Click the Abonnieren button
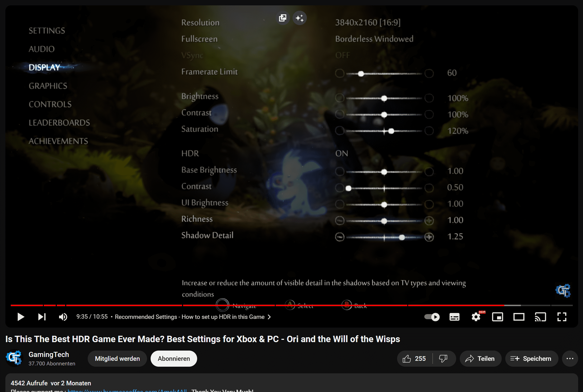Image resolution: width=583 pixels, height=392 pixels. pyautogui.click(x=174, y=359)
